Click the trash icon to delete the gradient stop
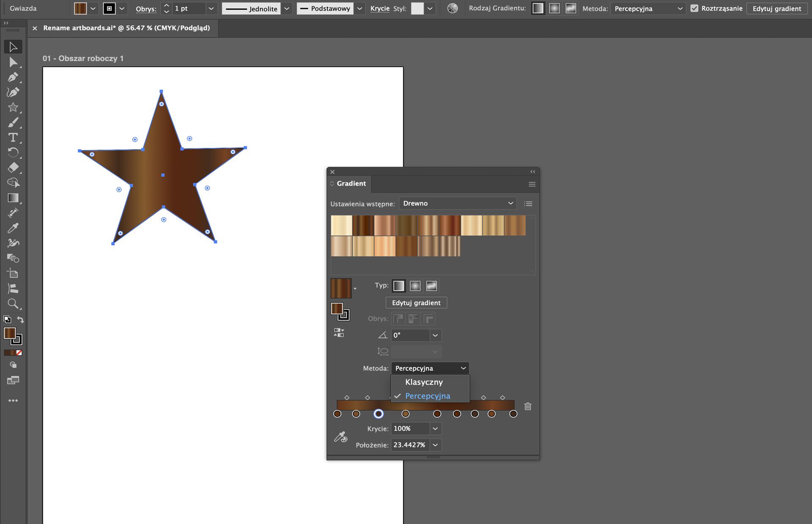This screenshot has width=812, height=524. point(527,406)
